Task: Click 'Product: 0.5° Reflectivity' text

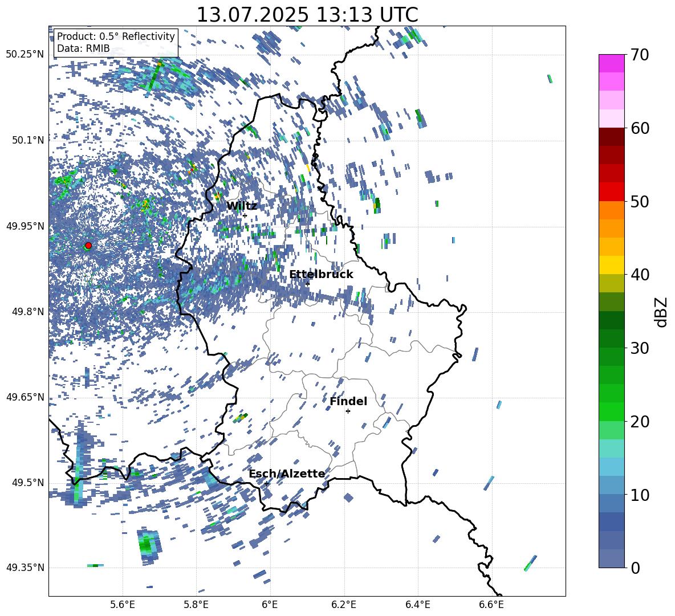Action: (x=116, y=36)
